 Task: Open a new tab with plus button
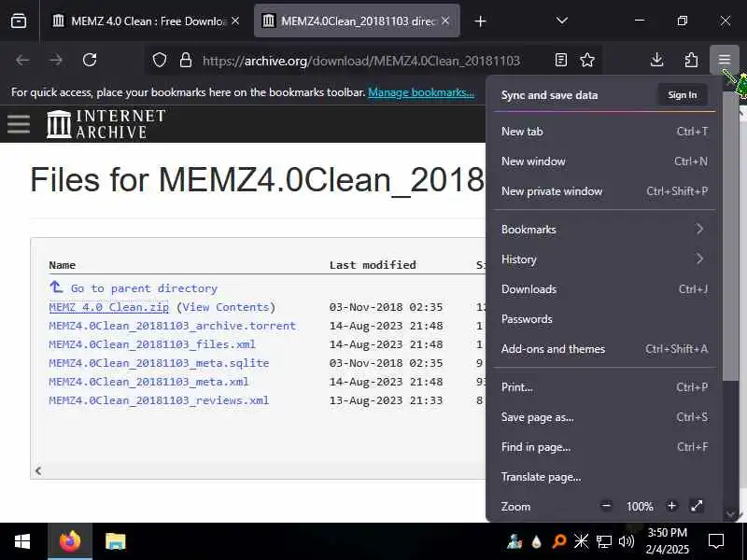pos(480,21)
